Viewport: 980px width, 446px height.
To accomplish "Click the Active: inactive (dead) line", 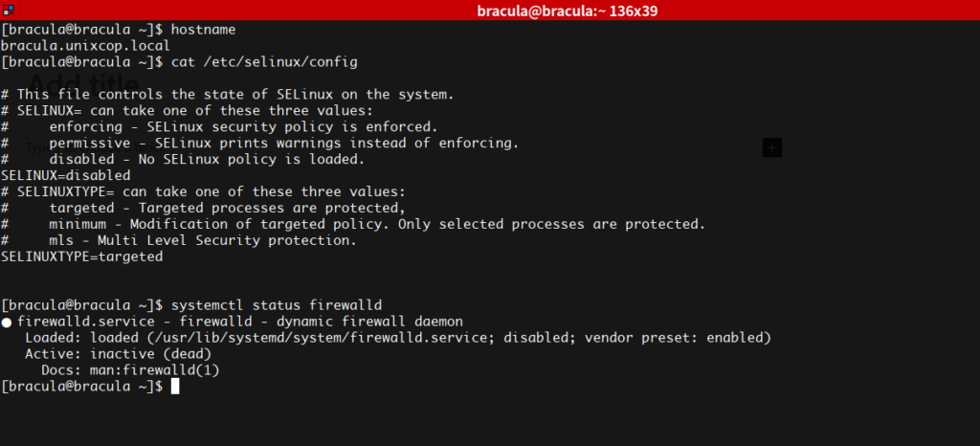I will click(x=118, y=354).
